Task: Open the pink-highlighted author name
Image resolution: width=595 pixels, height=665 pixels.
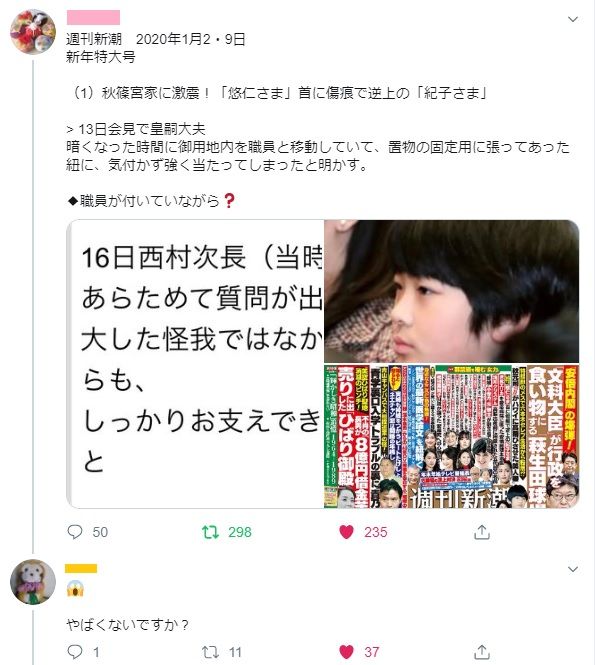Action: point(93,17)
